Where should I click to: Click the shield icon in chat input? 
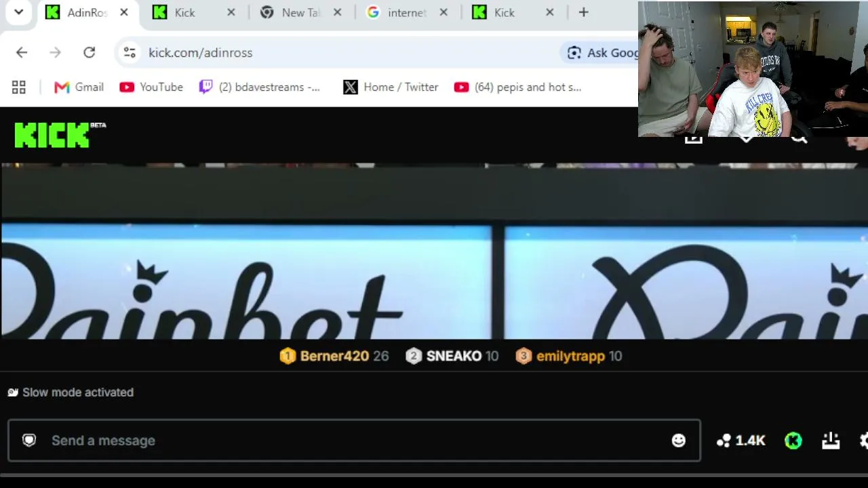(x=29, y=441)
